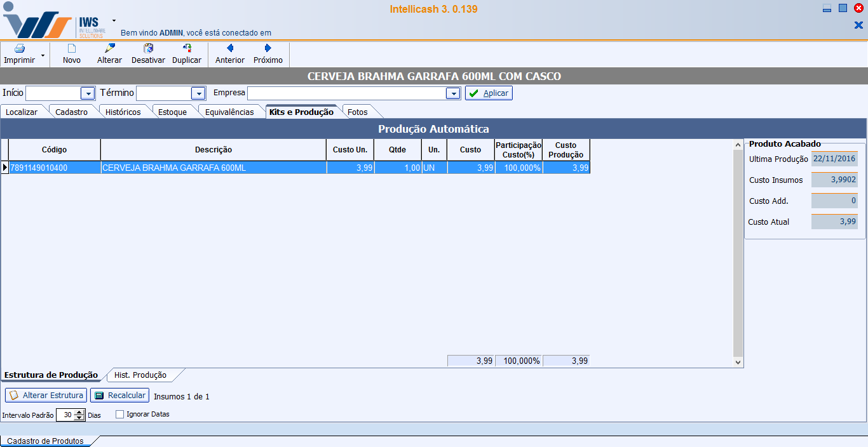This screenshot has height=447, width=868.
Task: Go to the next record with Próximo
Action: coord(268,54)
